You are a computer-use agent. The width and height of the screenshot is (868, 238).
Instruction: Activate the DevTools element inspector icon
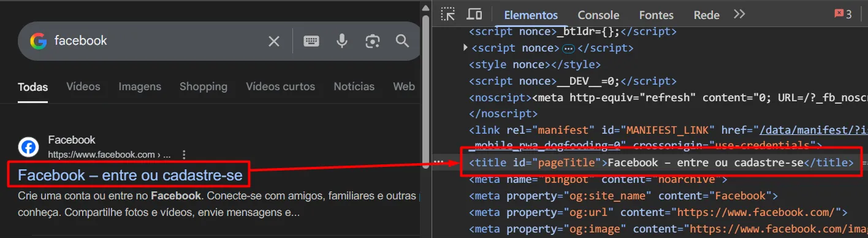coord(448,14)
